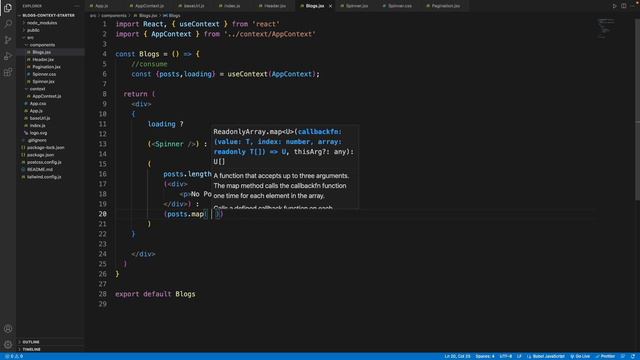
Task: Click the components breadcrumb segment
Action: pyautogui.click(x=114, y=16)
